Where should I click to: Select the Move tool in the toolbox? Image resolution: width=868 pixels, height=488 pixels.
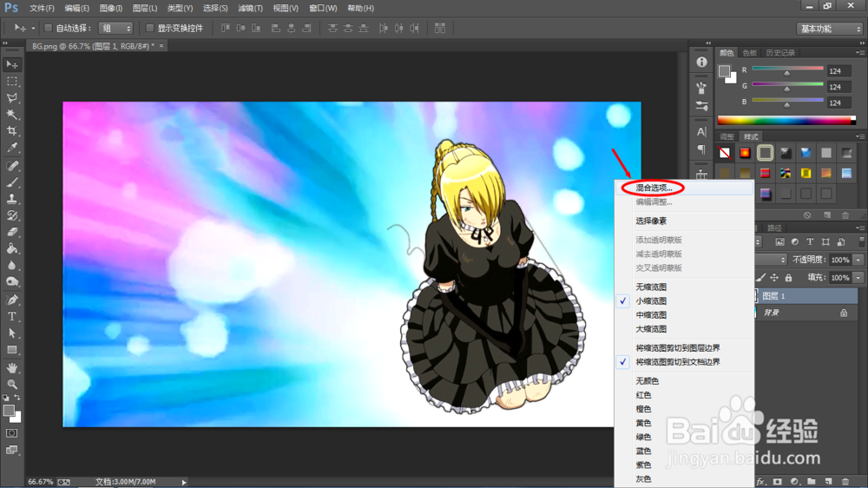click(x=11, y=65)
